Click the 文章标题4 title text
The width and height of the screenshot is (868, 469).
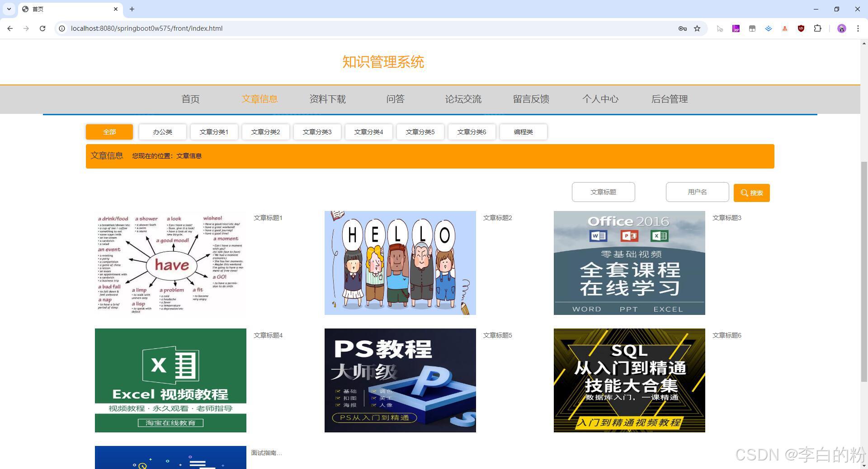pos(268,335)
